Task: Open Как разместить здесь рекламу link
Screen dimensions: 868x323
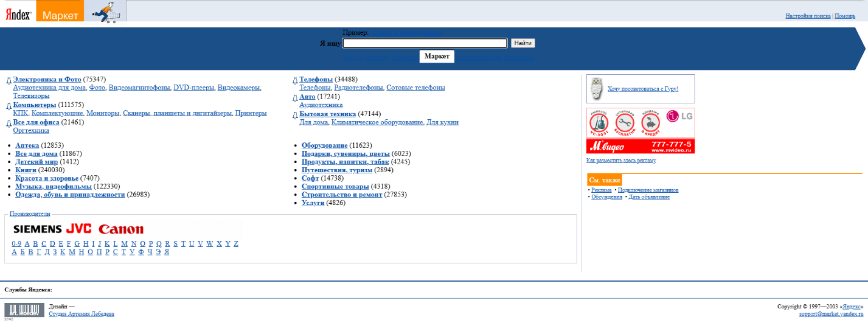Action: (621, 161)
